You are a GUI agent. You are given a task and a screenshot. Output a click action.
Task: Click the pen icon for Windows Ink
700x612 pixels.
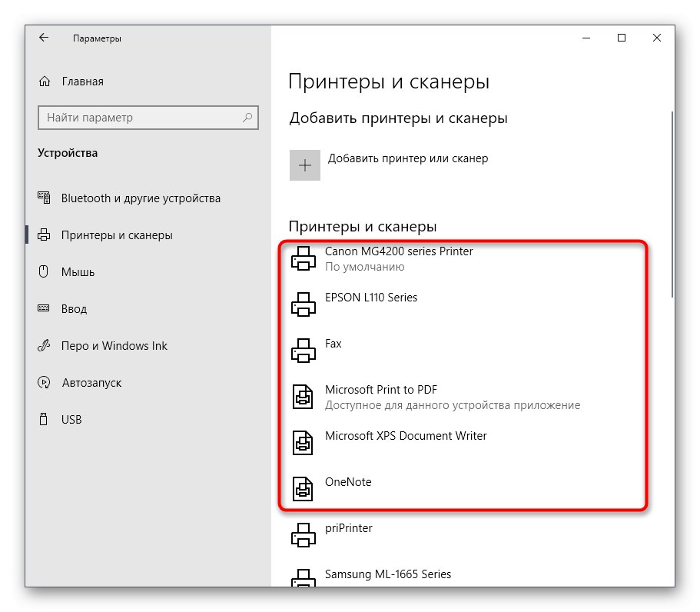[44, 345]
